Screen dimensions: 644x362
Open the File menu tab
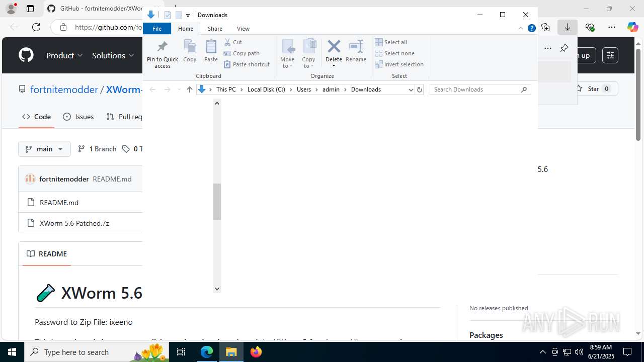coord(157,29)
